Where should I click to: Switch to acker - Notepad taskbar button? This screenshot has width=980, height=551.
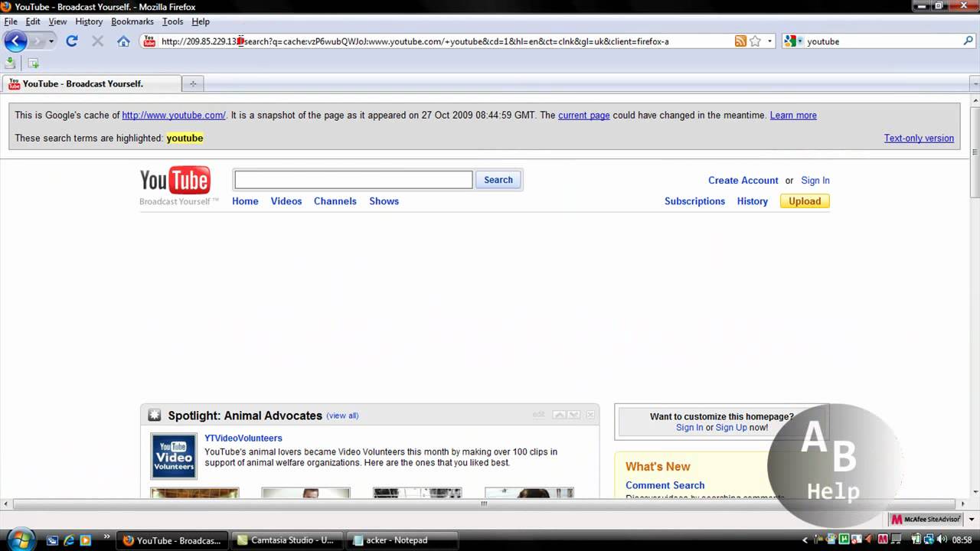(403, 540)
